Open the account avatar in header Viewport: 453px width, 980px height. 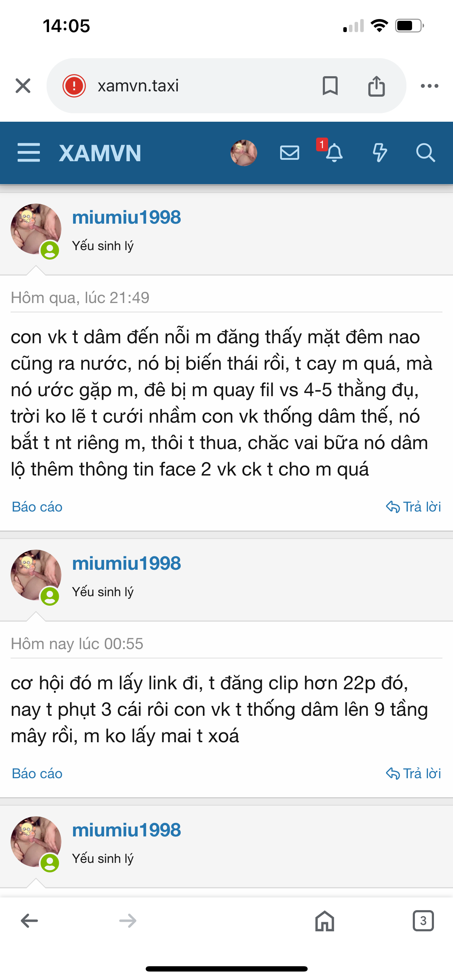click(243, 153)
